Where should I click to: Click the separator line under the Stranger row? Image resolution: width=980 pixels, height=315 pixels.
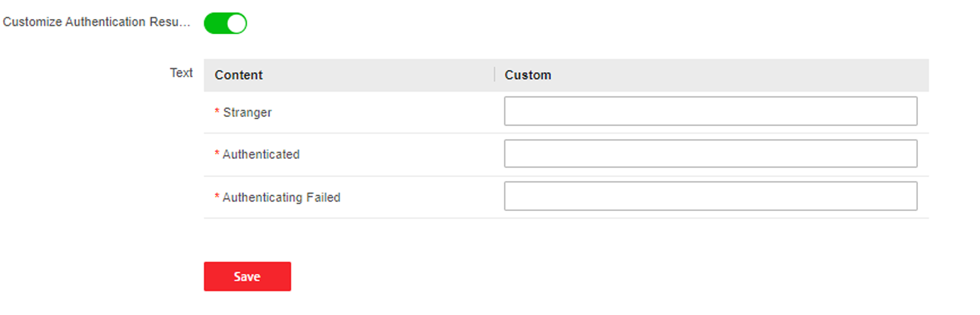[566, 133]
